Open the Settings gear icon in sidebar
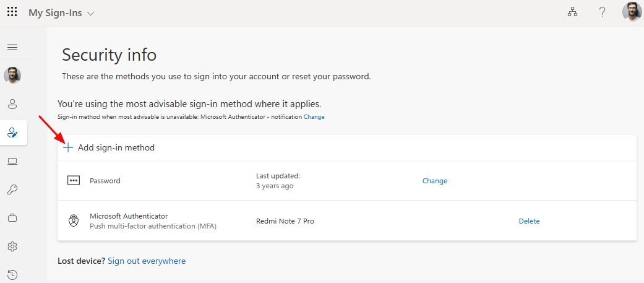 (12, 246)
